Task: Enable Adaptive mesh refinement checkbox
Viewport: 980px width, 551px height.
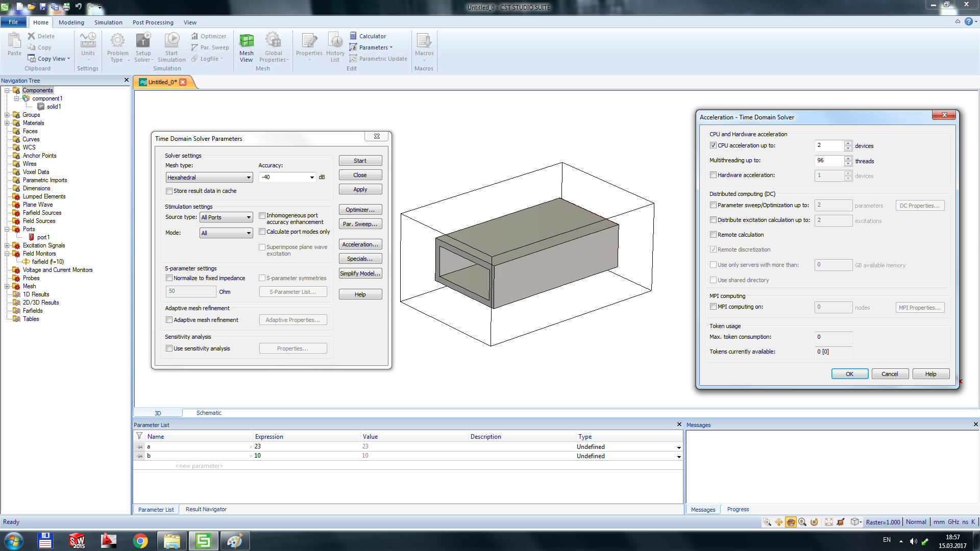Action: click(x=169, y=319)
